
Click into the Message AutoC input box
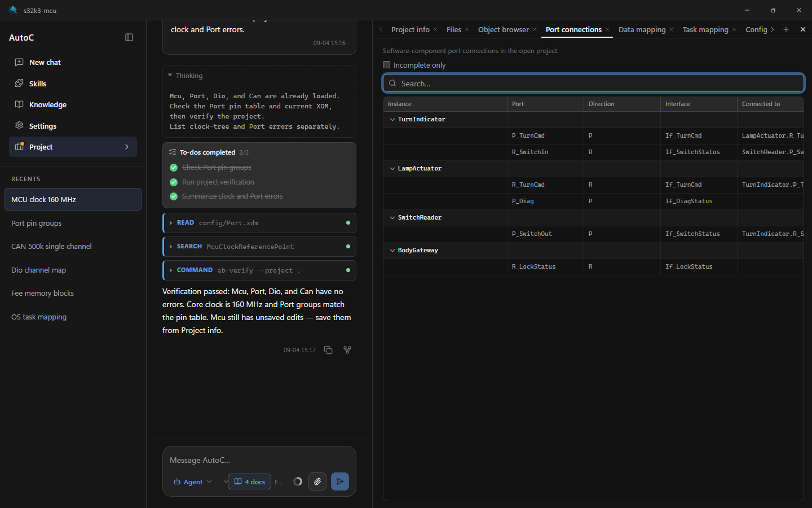tap(259, 460)
